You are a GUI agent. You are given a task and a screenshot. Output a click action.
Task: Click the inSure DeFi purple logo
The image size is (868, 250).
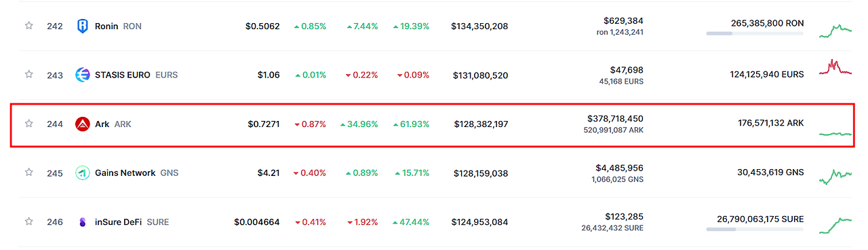(x=83, y=221)
